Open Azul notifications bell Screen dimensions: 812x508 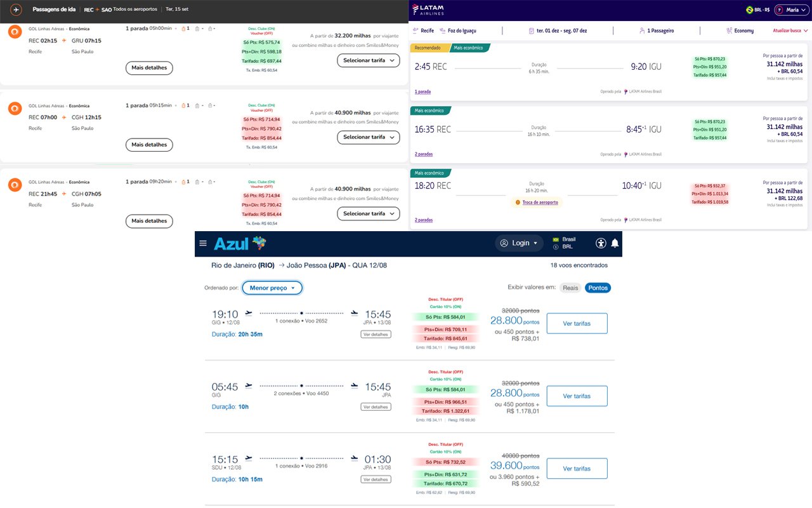pos(615,243)
